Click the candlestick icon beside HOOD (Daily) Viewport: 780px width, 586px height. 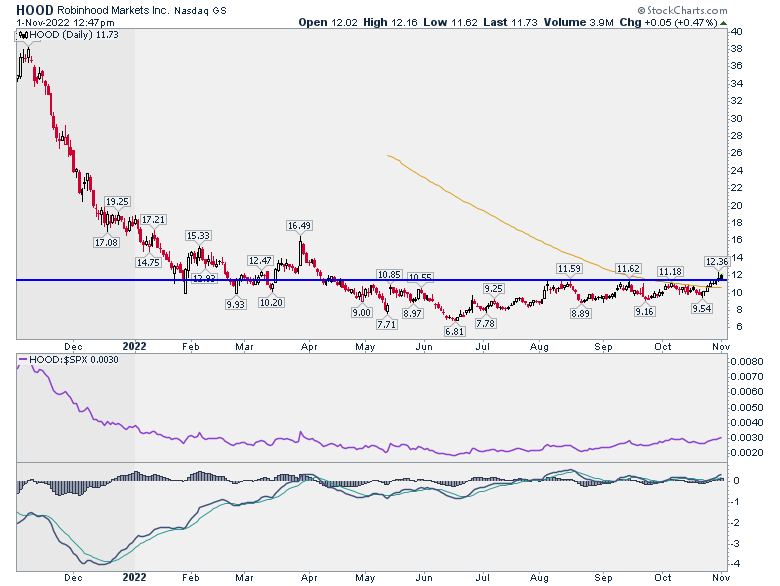23,35
